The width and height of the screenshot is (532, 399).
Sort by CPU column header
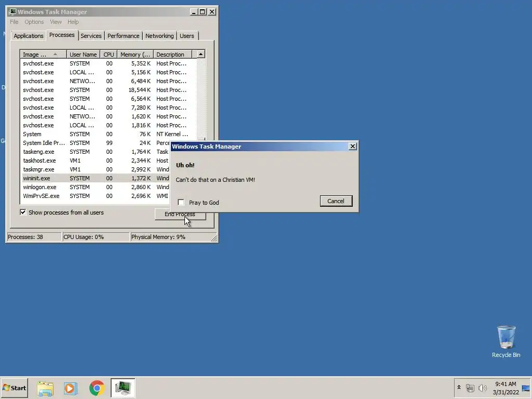109,54
